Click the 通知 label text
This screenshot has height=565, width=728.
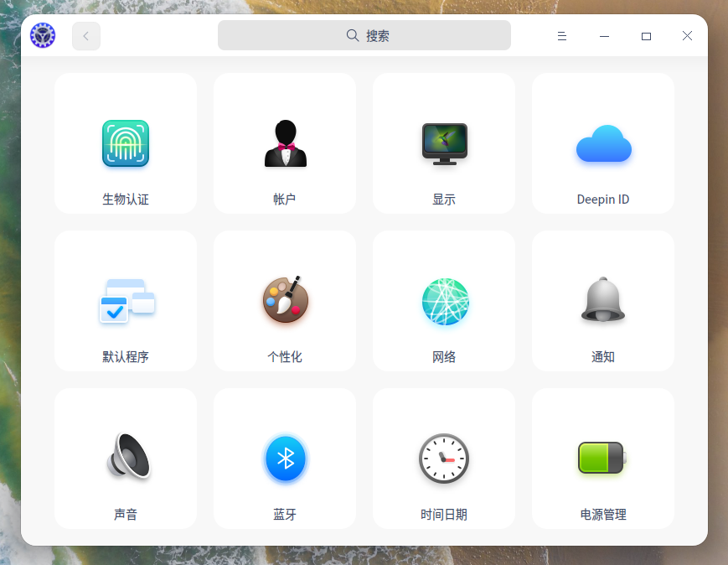tap(602, 357)
